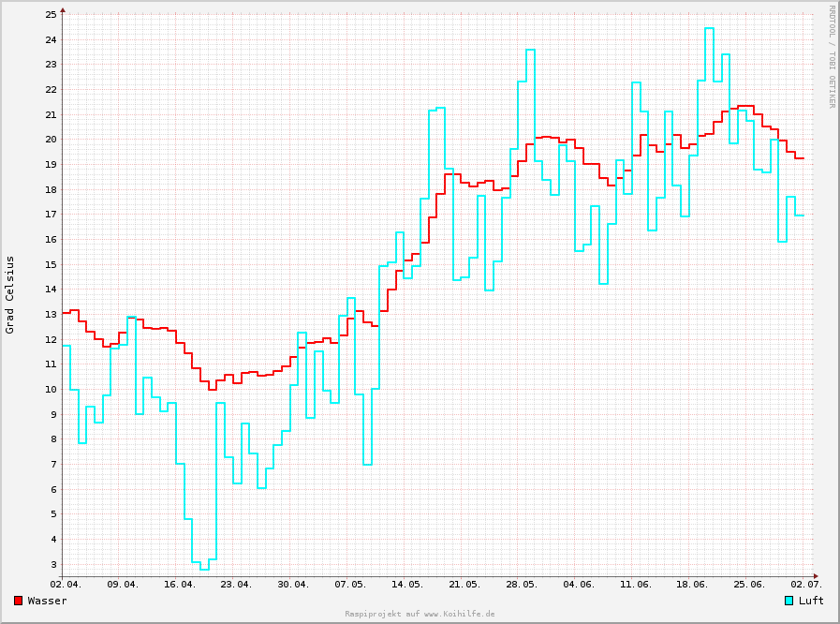840x624 pixels.
Task: Click the x-axis arrowhead at the right end
Action: coord(816,576)
